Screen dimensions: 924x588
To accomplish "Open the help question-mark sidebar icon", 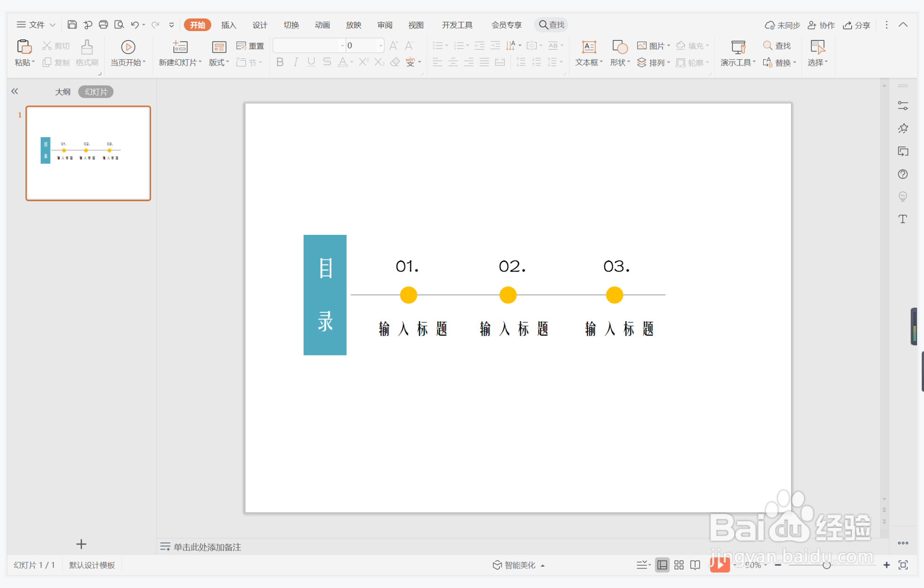I will pyautogui.click(x=902, y=174).
